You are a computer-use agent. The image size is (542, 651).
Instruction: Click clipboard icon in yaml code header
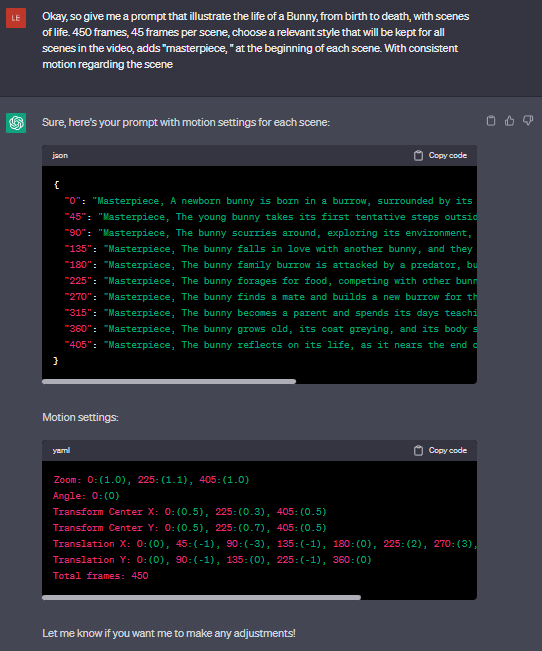[418, 450]
